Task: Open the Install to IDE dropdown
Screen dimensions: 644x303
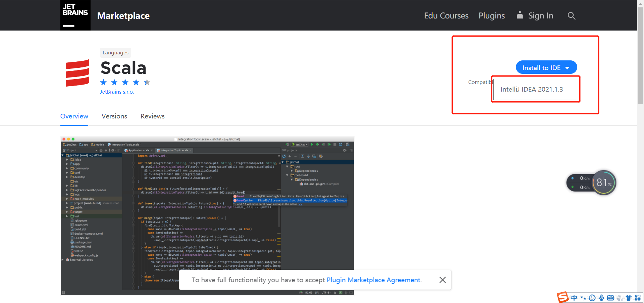Action: point(546,67)
